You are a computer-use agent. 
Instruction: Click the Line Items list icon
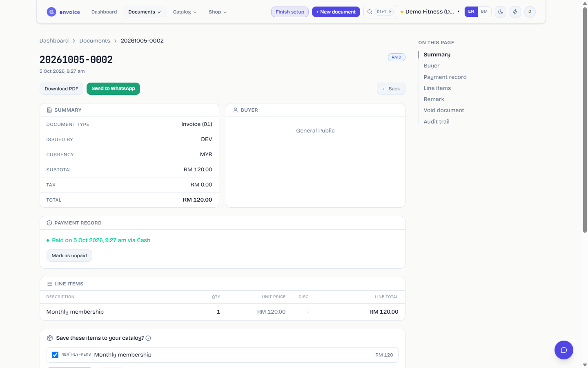pyautogui.click(x=49, y=284)
